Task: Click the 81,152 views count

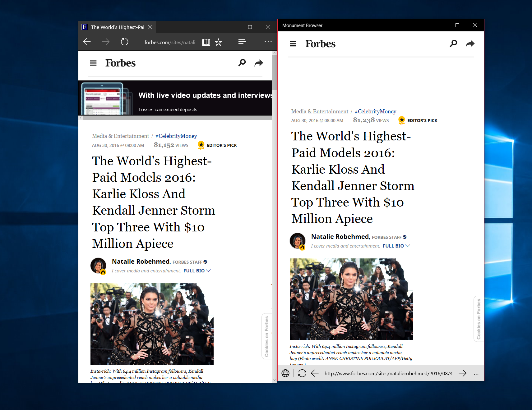Action: click(171, 145)
